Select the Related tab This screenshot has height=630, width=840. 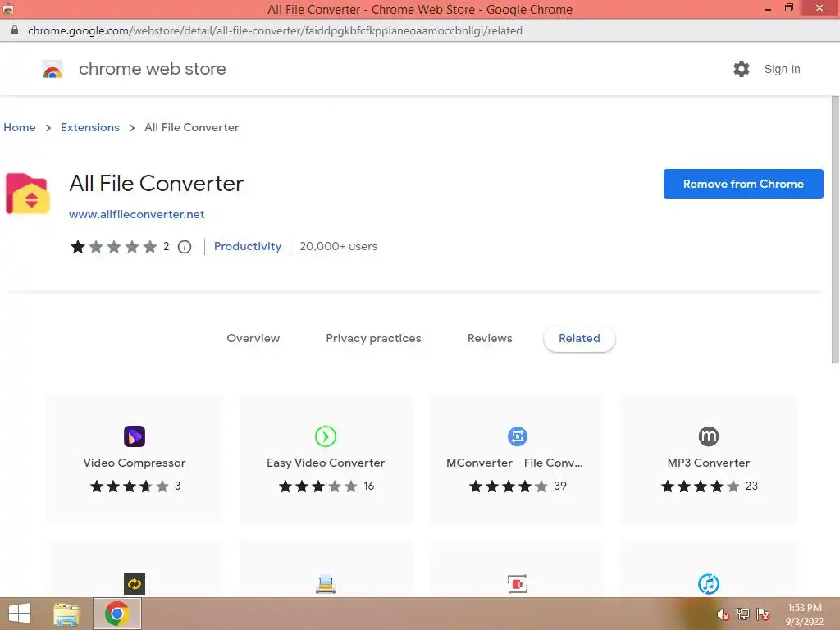tap(579, 338)
